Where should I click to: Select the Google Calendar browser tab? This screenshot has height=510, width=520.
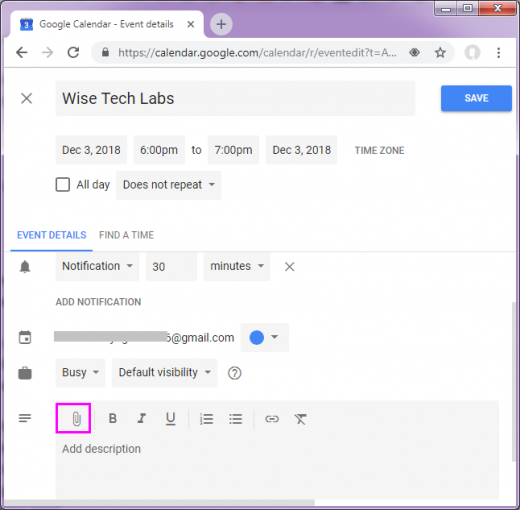(x=107, y=24)
